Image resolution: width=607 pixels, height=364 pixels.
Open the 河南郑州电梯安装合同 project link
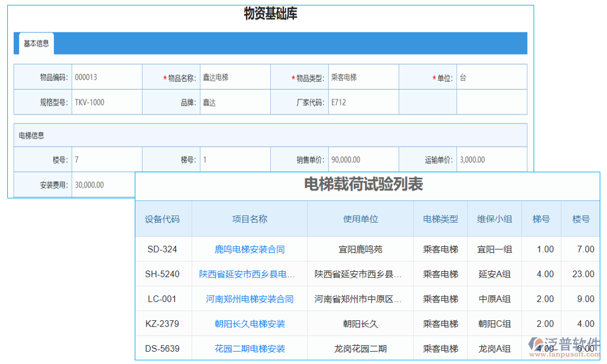[249, 298]
